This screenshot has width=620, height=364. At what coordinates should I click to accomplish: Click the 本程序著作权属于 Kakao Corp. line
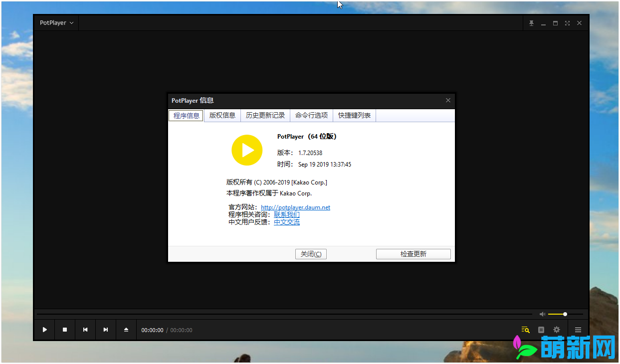click(x=269, y=193)
